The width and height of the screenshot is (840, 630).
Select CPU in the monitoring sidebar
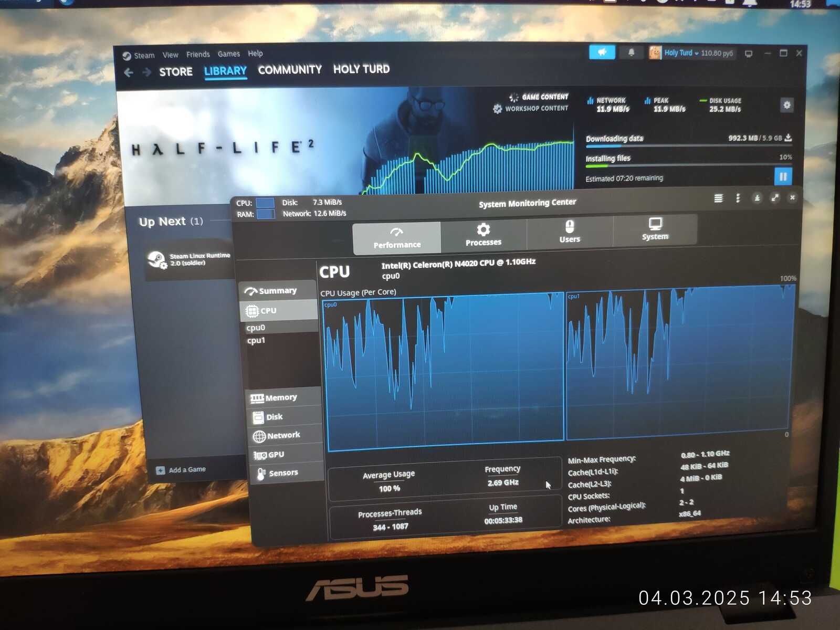(x=279, y=311)
